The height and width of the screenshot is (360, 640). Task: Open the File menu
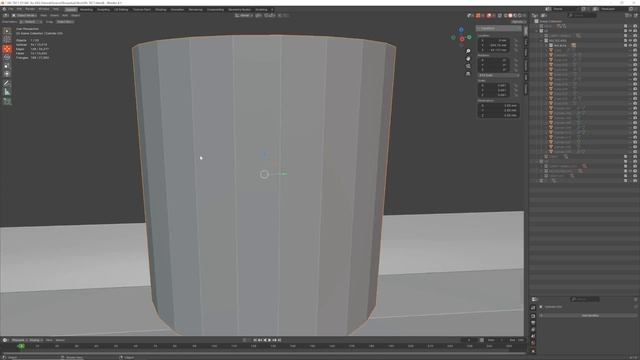tap(11, 9)
